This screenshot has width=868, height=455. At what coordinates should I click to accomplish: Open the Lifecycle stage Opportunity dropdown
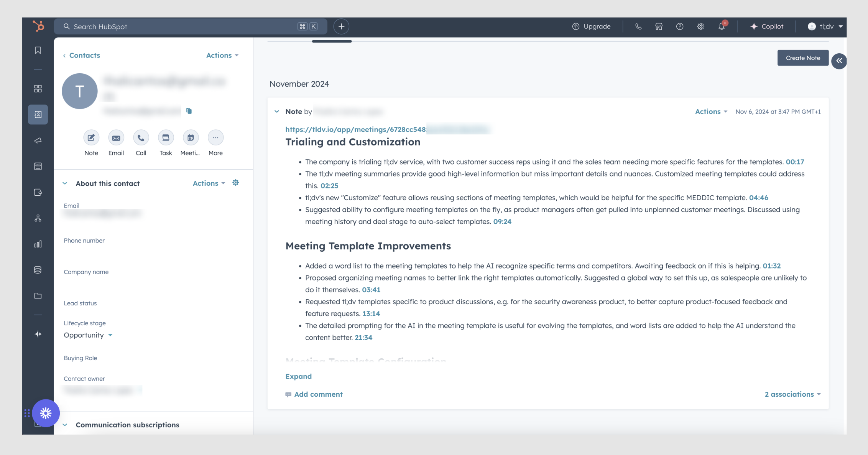(88, 335)
